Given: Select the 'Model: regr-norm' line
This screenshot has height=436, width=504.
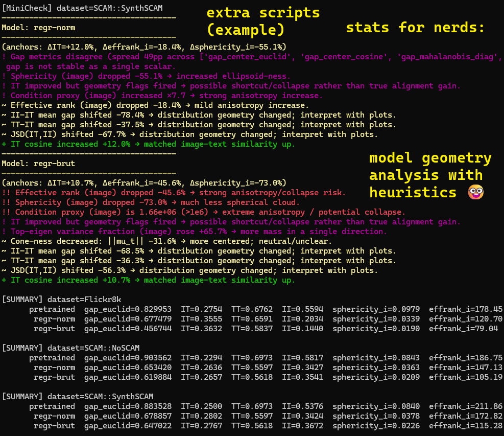Looking at the screenshot, I should (38, 28).
